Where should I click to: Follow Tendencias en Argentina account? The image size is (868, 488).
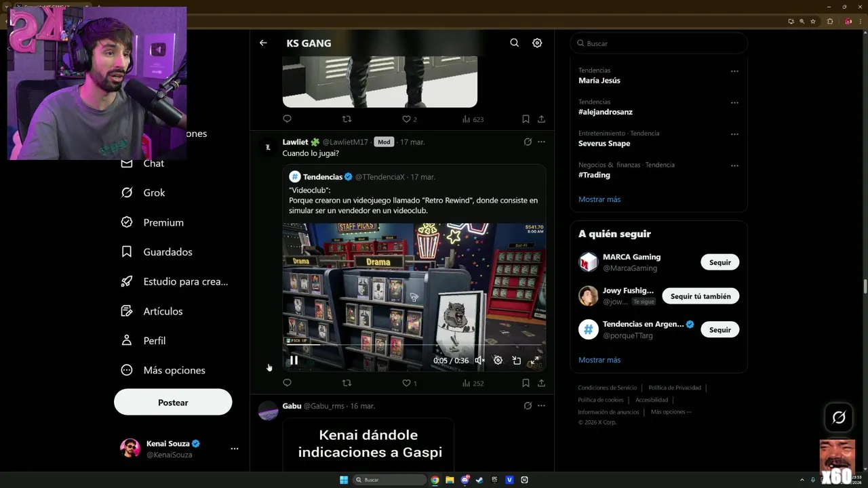click(x=719, y=329)
